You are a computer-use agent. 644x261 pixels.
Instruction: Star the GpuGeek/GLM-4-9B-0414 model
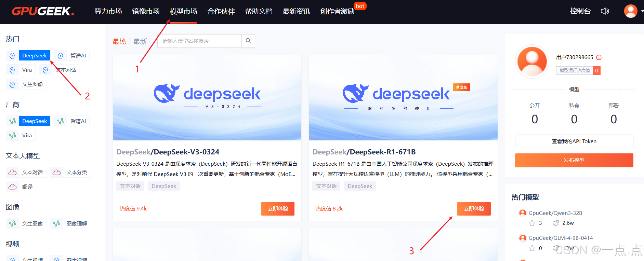tap(532, 248)
